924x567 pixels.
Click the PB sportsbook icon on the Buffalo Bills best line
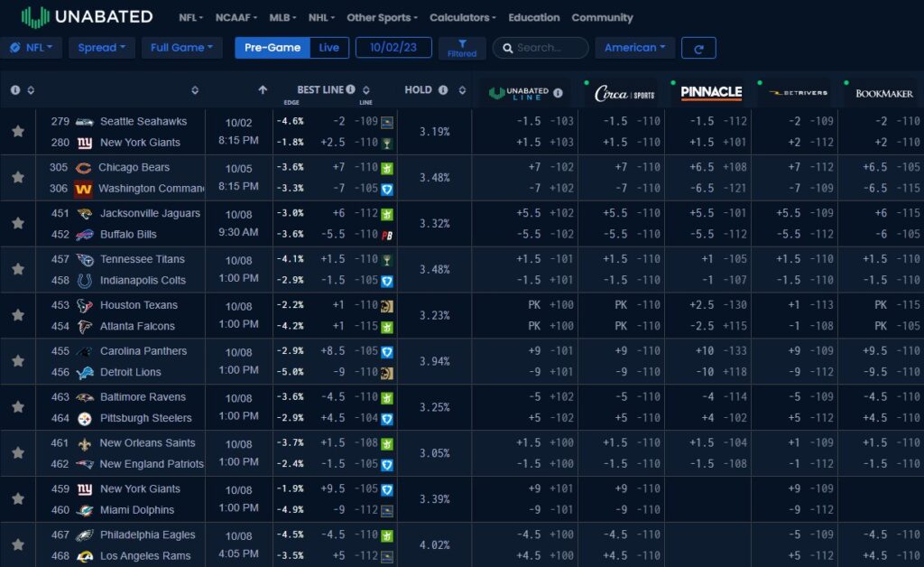[387, 235]
